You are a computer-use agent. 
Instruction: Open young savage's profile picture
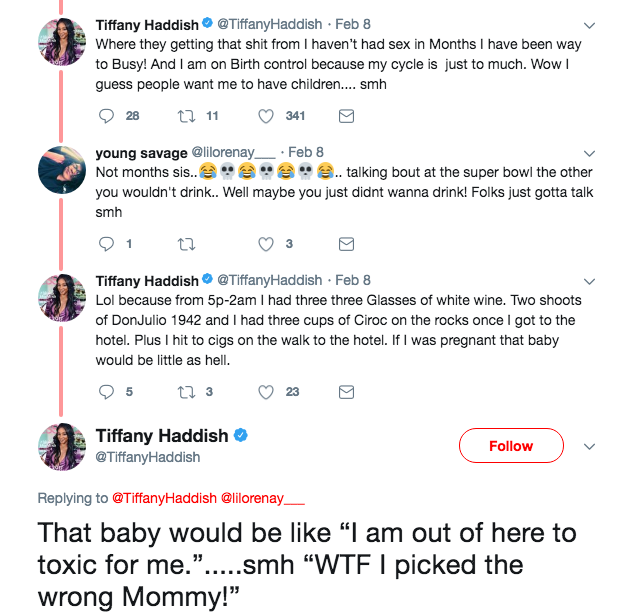[61, 169]
